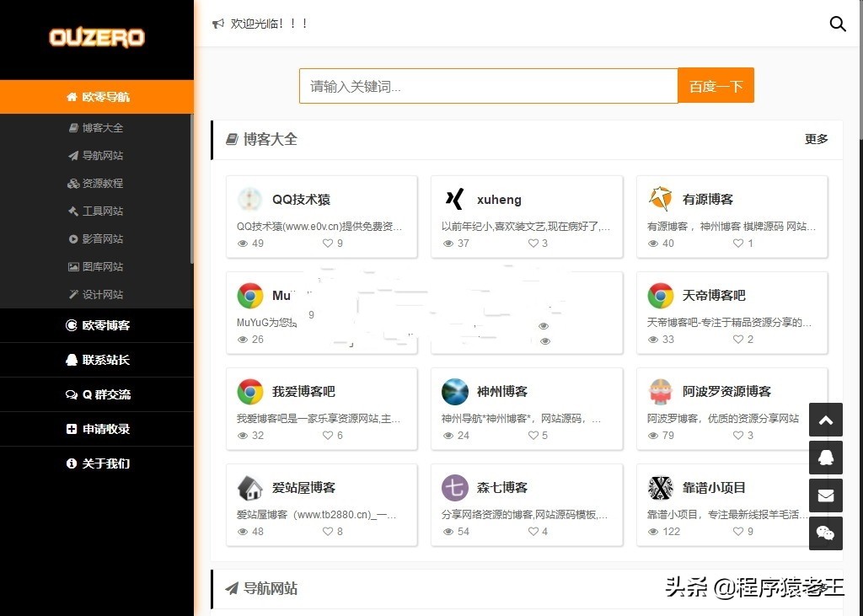Click the megaphone announcement icon
This screenshot has height=616, width=863.
pyautogui.click(x=218, y=24)
